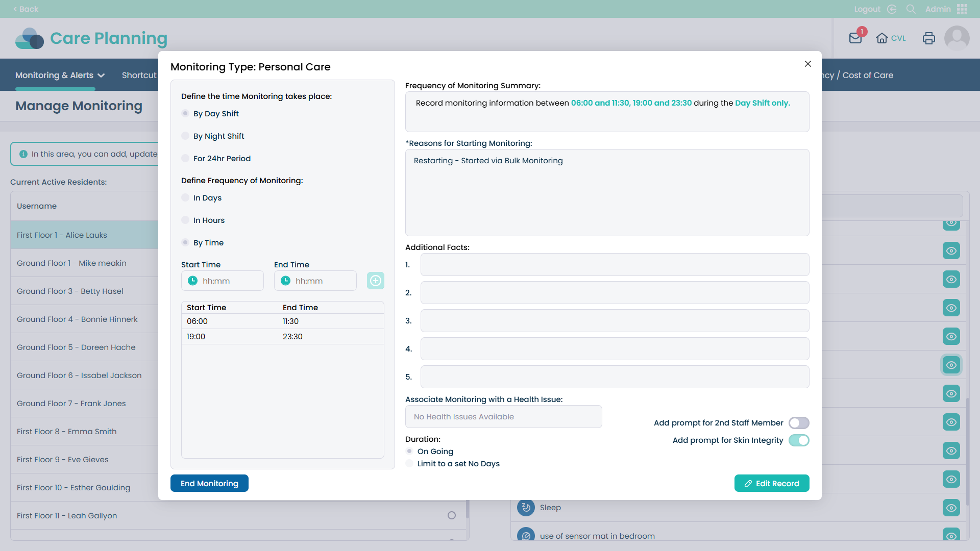Click the Edit Record button
The image size is (980, 551).
[x=771, y=483]
